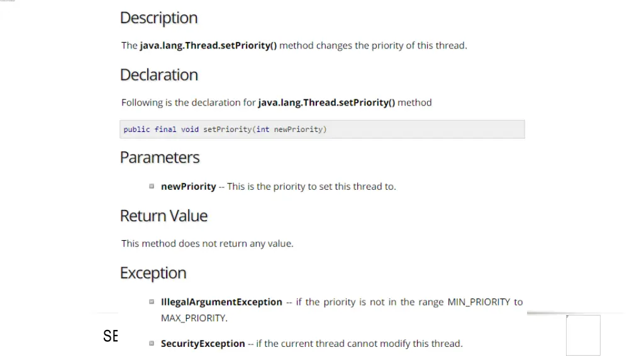644x362 pixels.
Task: Click the Parameters heading
Action: coord(160,157)
